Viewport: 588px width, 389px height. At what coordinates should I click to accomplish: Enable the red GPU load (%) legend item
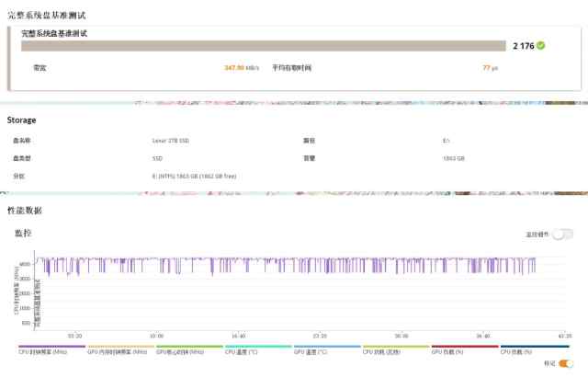point(465,349)
